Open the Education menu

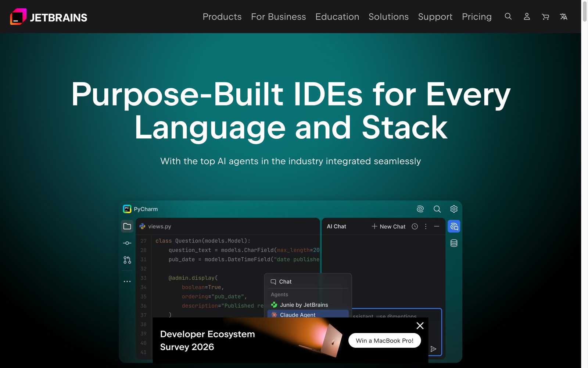tap(337, 17)
